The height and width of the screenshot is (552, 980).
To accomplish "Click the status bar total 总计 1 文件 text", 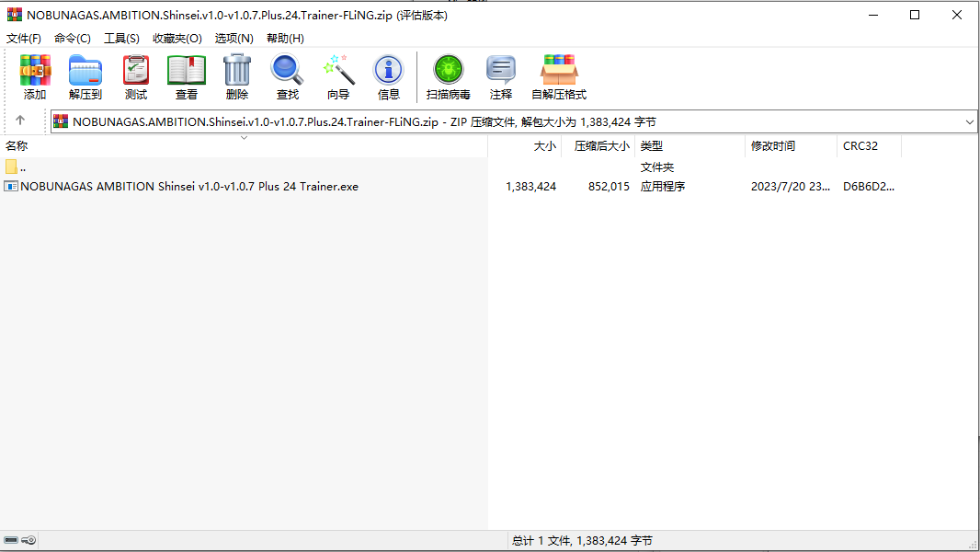I will pyautogui.click(x=582, y=540).
